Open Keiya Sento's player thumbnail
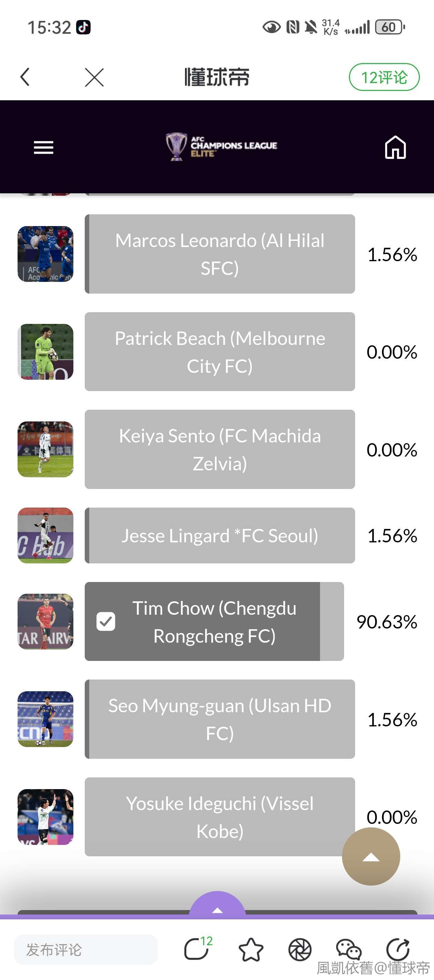This screenshot has height=980, width=434. 46,449
